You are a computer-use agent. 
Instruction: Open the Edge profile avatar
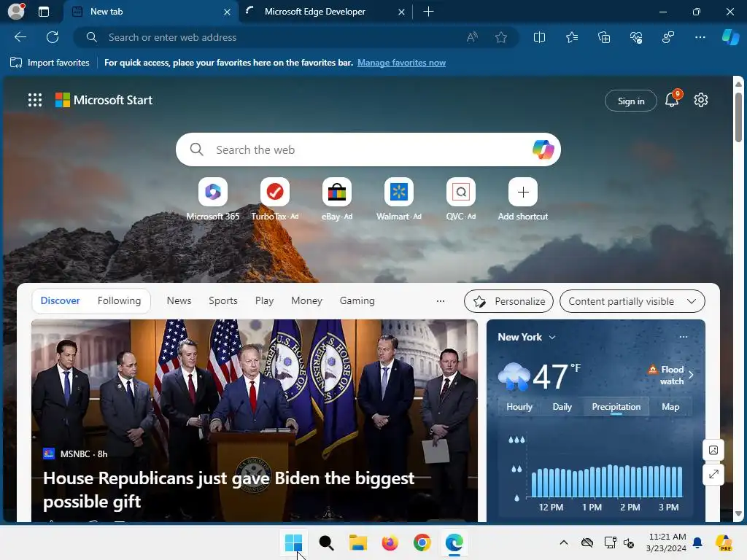pos(16,12)
